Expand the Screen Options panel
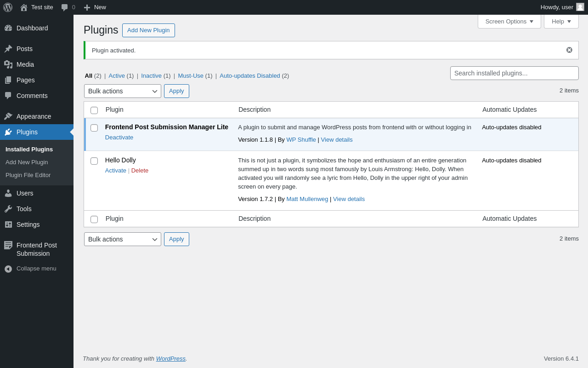Viewport: 588px width, 368px height. tap(509, 21)
